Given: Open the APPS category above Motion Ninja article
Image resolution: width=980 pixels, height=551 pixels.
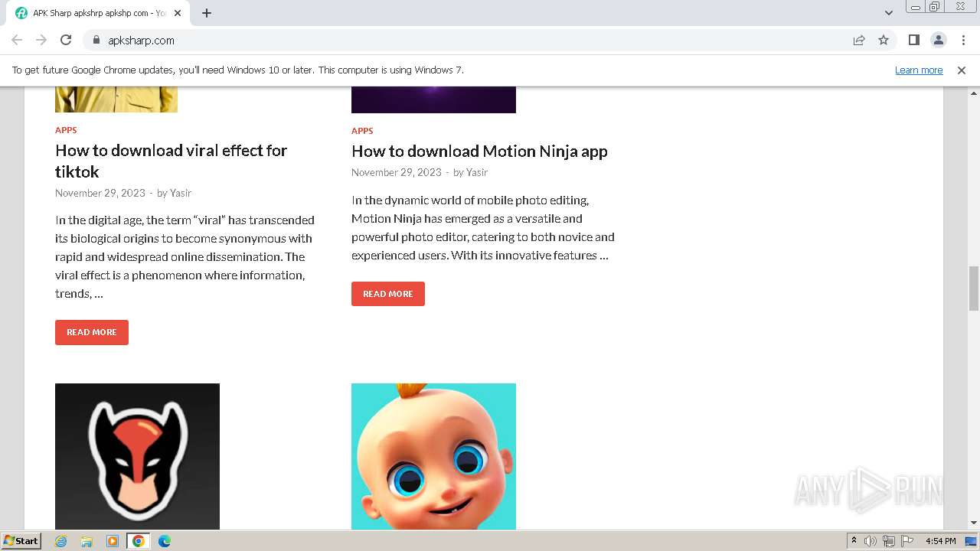Looking at the screenshot, I should pyautogui.click(x=362, y=131).
